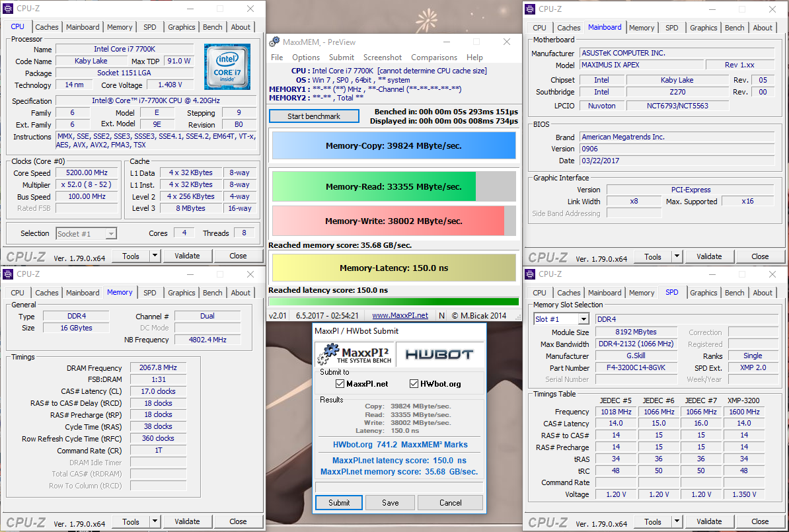The height and width of the screenshot is (532, 789).
Task: Click Validate button in CPU window
Action: [x=187, y=256]
